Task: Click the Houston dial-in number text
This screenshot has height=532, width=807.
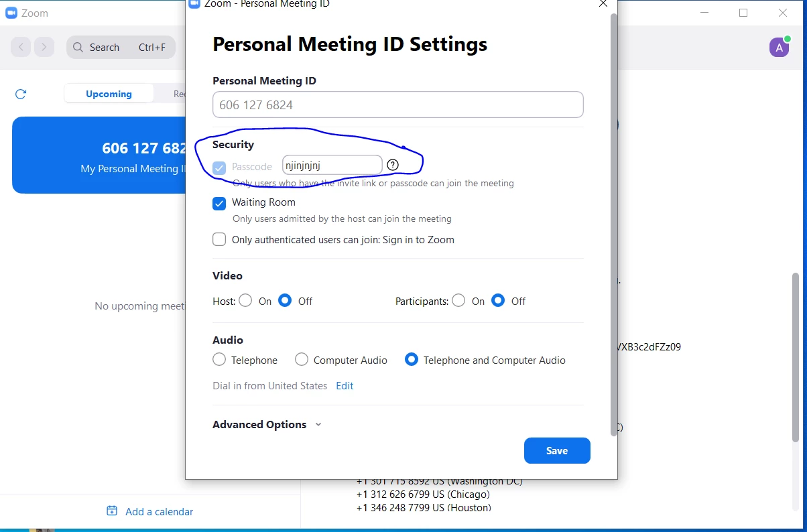Action: click(424, 508)
